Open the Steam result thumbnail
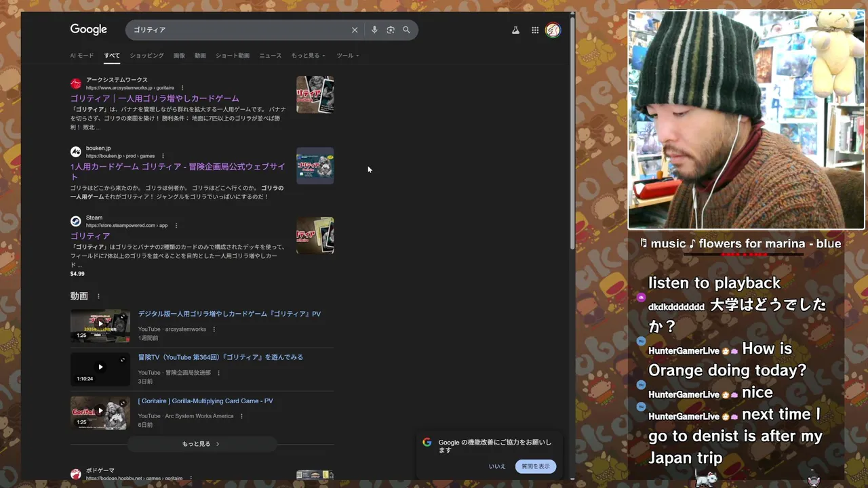The width and height of the screenshot is (868, 488). click(315, 235)
